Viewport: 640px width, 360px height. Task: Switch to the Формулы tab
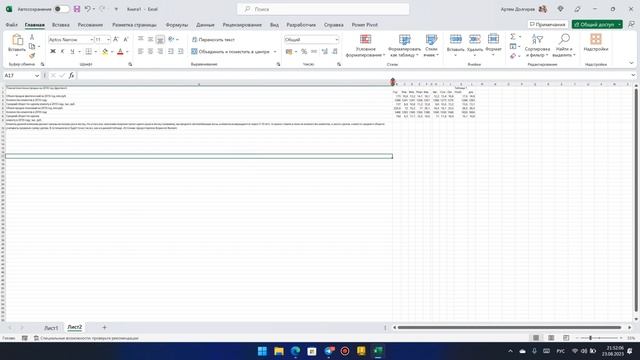click(x=177, y=25)
